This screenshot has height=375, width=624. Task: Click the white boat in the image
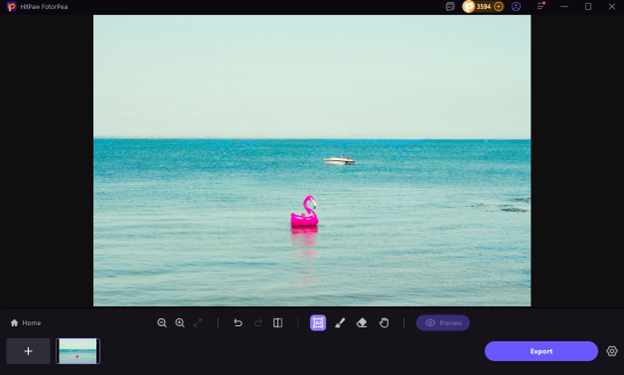point(339,160)
